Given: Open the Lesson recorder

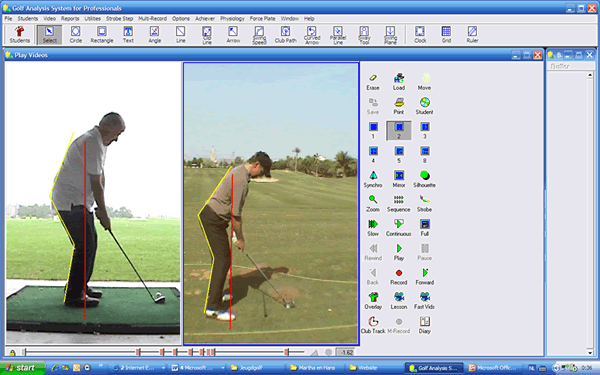Looking at the screenshot, I should (x=399, y=301).
